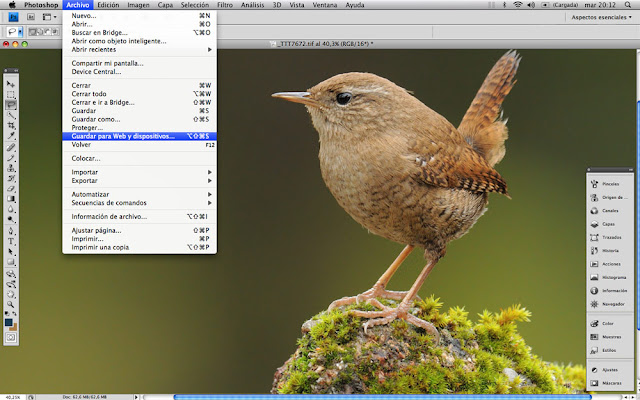Expand the Exportar submenu
This screenshot has width=640, height=400.
[139, 181]
